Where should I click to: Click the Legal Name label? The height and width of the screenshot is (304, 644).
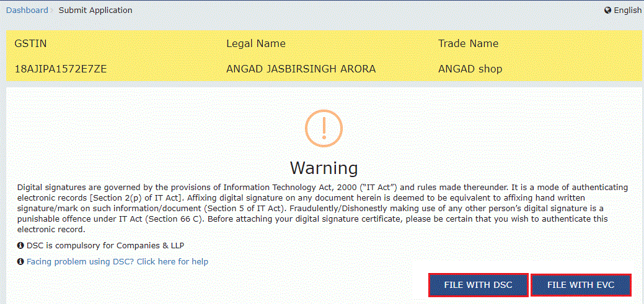256,44
